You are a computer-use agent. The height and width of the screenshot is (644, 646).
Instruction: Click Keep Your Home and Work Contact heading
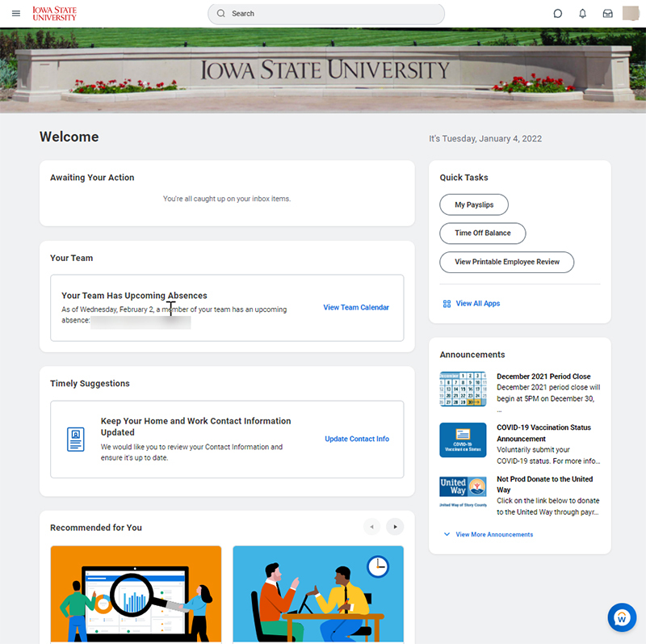click(x=195, y=427)
